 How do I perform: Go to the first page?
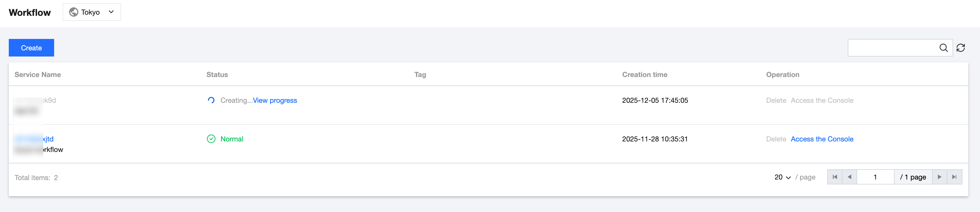(x=835, y=177)
